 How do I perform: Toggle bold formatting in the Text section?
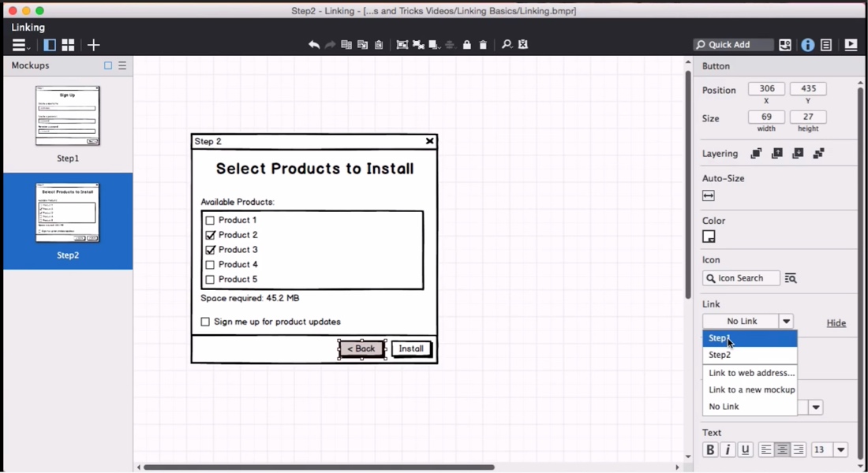click(x=709, y=449)
